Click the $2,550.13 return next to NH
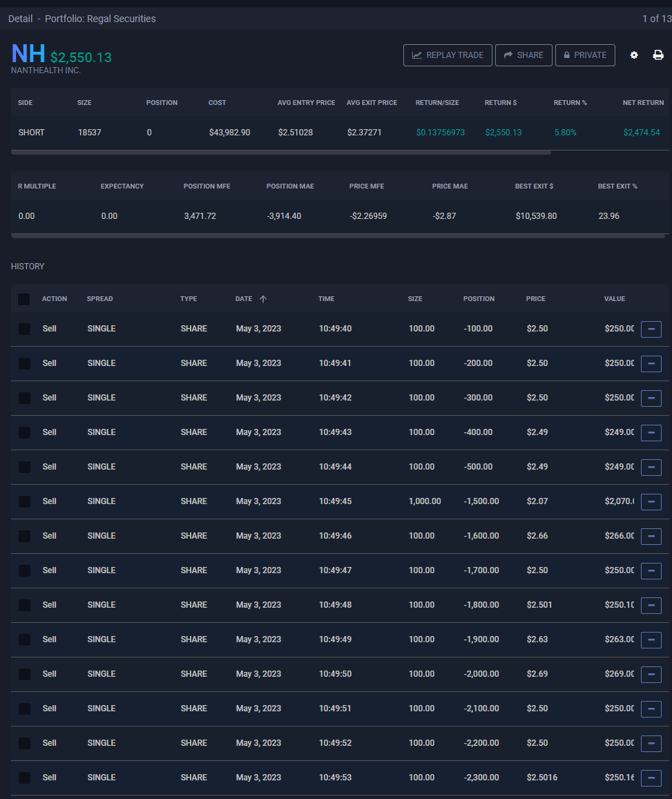 81,57
